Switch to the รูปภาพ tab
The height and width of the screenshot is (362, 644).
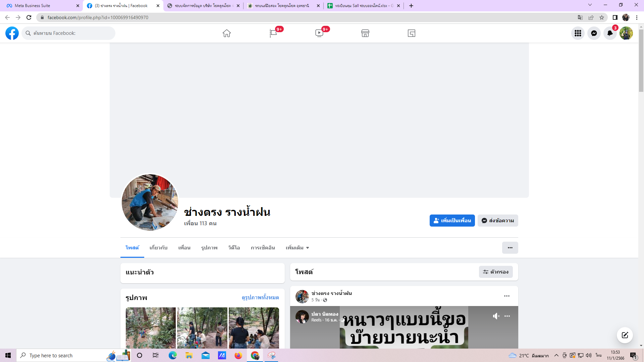point(209,248)
